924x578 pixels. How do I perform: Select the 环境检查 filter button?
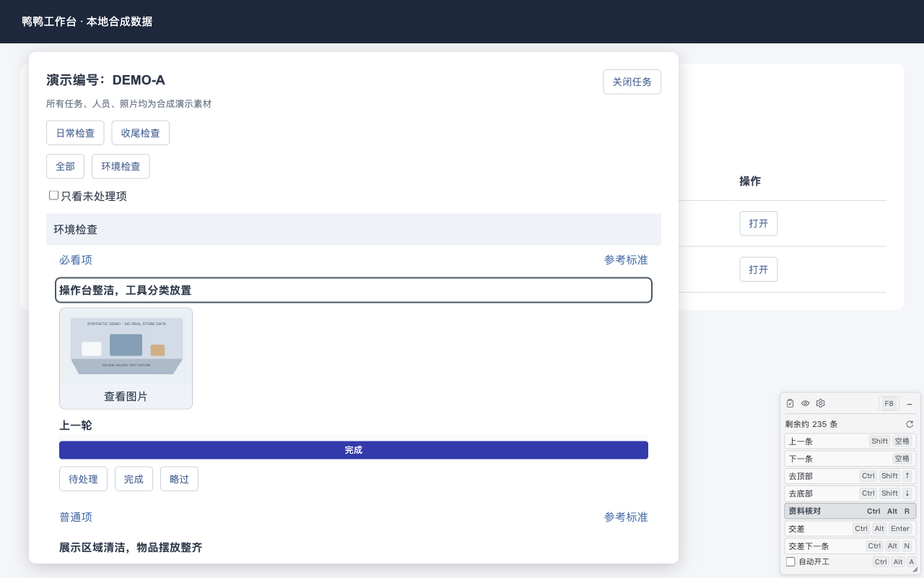coord(121,166)
